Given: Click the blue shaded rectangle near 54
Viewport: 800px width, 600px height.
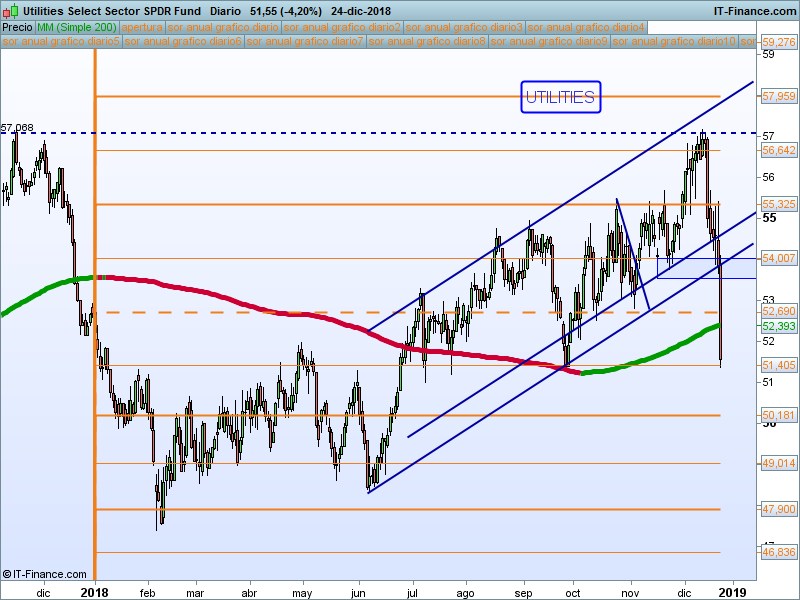Looking at the screenshot, I should click(x=707, y=268).
